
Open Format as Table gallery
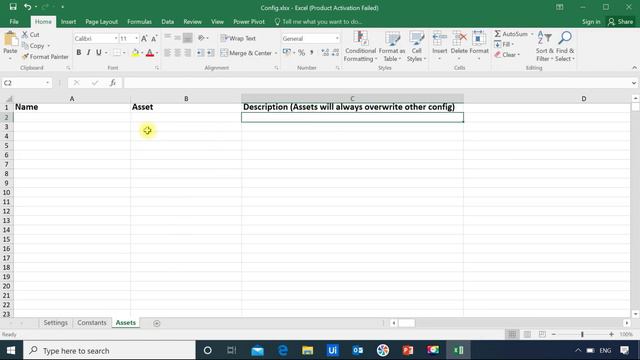[x=392, y=46]
